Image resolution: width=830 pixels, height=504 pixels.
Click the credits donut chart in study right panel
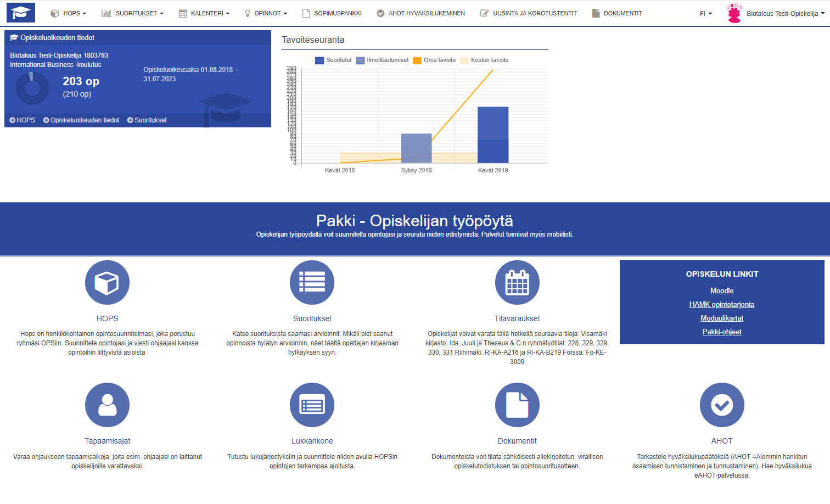coord(32,88)
